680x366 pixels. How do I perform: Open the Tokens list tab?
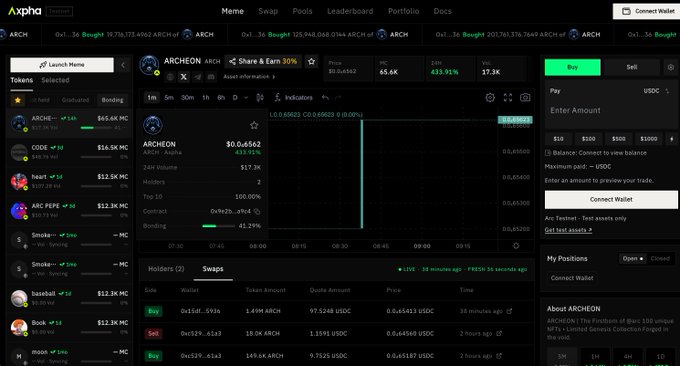pos(22,80)
